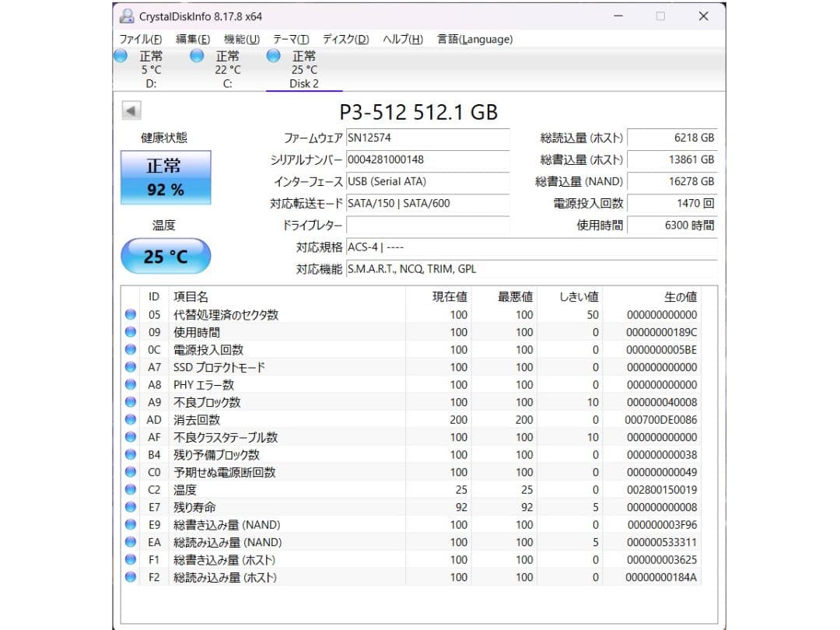Click the health status icon above drive C:
Screen dimensions: 840x630
196,55
